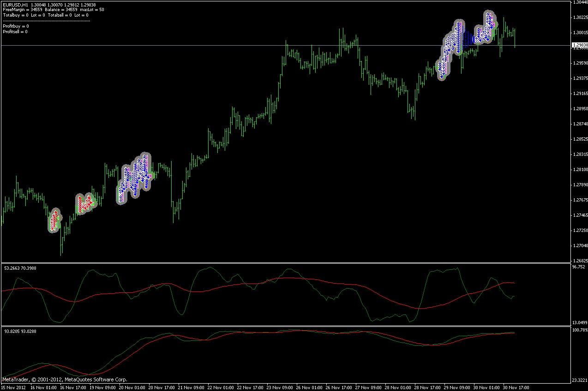Click the 1.27465 price axis label
588x391 pixels.
[580, 215]
